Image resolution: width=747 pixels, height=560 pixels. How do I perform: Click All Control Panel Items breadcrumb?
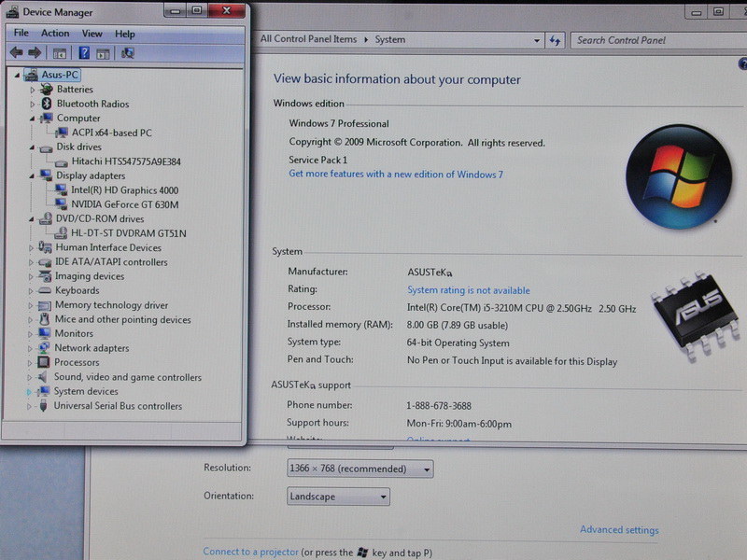[308, 39]
